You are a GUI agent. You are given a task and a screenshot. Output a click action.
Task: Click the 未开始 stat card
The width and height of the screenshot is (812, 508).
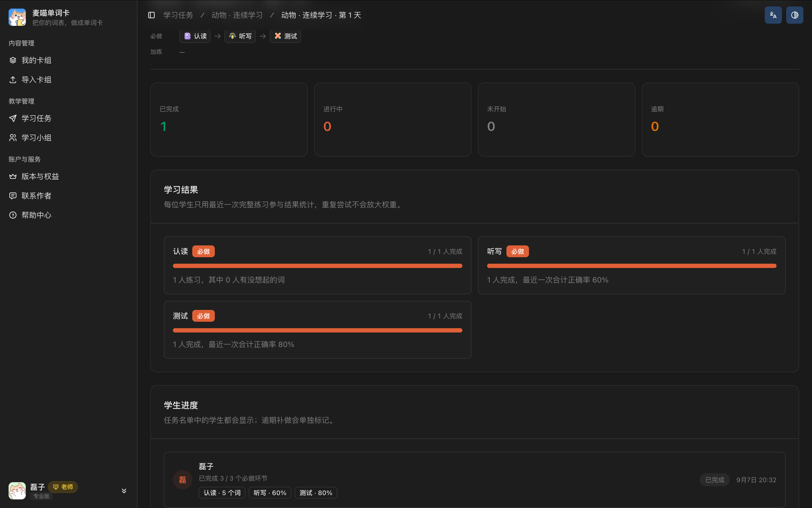click(x=556, y=120)
